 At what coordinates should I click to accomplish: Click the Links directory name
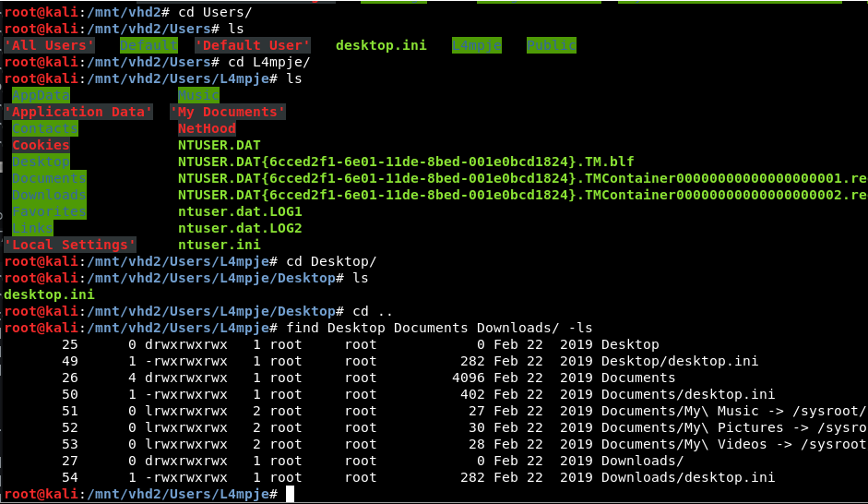[x=32, y=228]
